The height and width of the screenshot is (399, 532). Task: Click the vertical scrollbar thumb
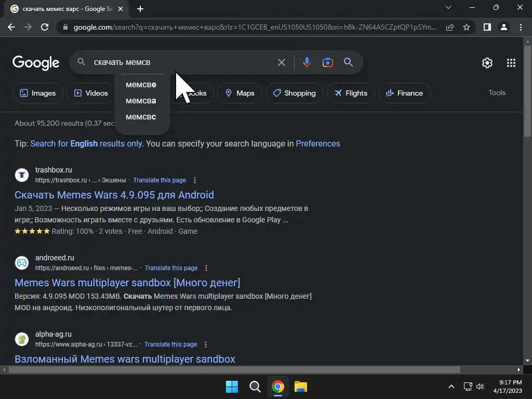527,91
